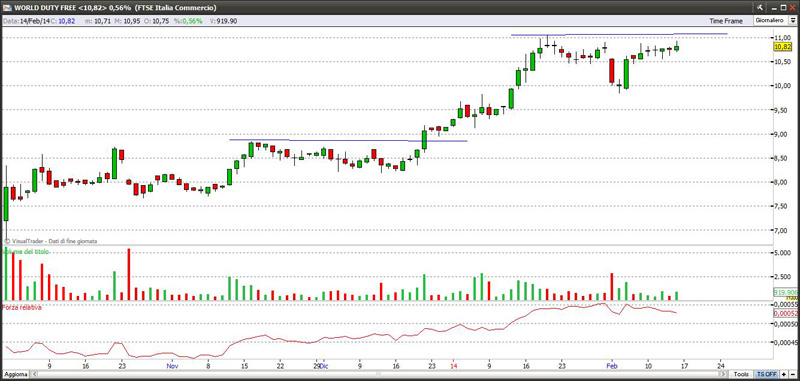Click the pin/tool icon in title bar
The image size is (800, 381).
click(x=760, y=7)
